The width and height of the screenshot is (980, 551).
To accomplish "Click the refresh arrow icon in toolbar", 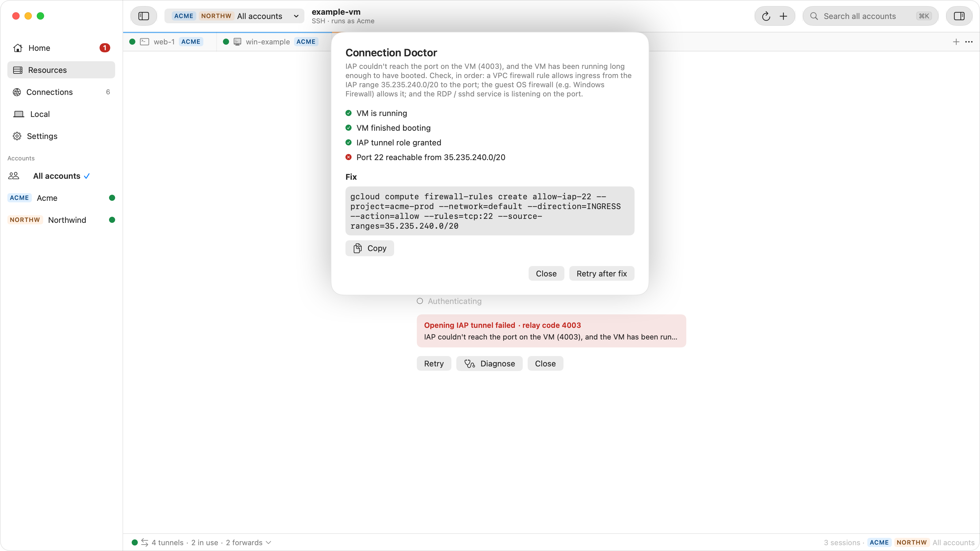I will coord(766,16).
